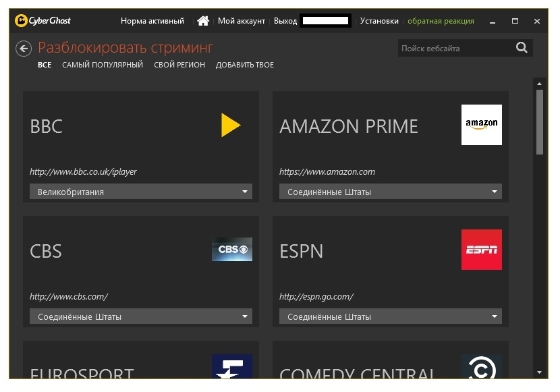
Task: Click the CBS logo thumbnail
Action: [x=232, y=249]
